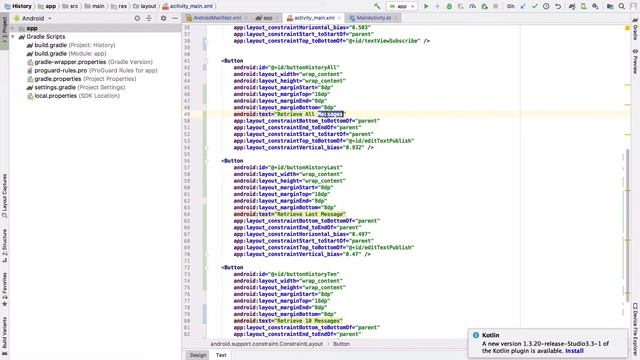Open the AVD Manager icon
The height and width of the screenshot is (360, 640).
point(584,6)
